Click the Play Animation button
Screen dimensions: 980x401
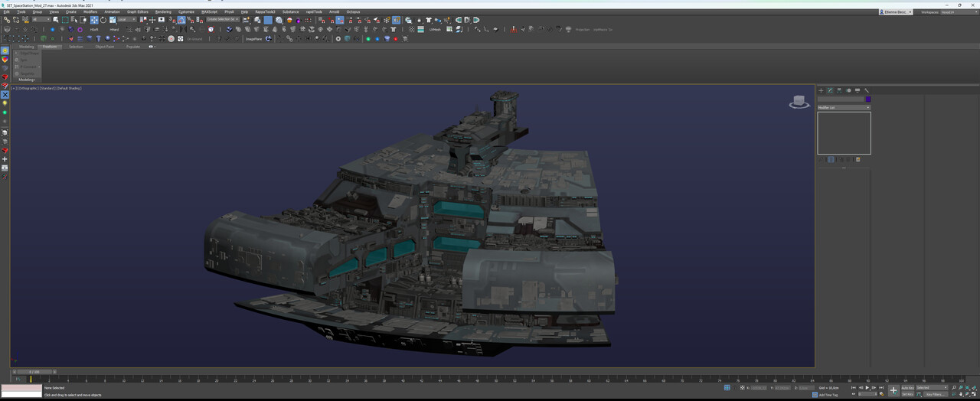point(867,388)
